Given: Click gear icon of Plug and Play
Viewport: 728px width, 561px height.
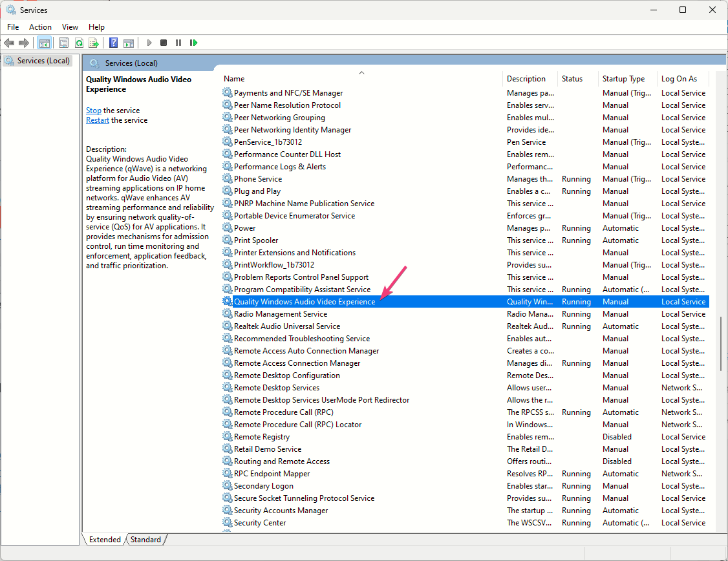Looking at the screenshot, I should pyautogui.click(x=227, y=191).
